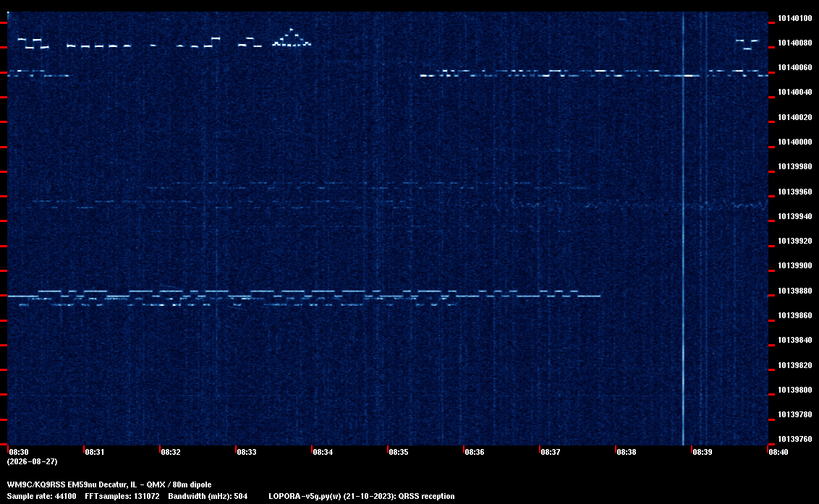Screen dimensions: 819x504
Task: Click the 10140020 frequency label
Action: click(795, 117)
